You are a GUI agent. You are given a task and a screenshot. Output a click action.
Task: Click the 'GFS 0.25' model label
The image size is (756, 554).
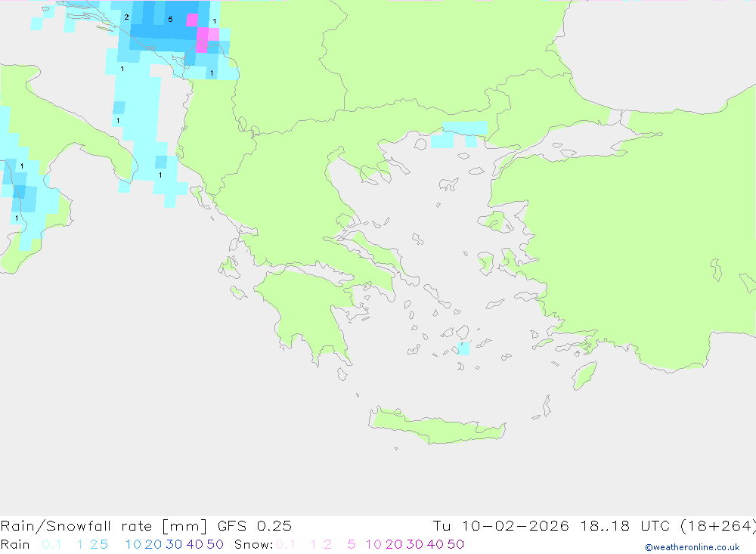pyautogui.click(x=255, y=526)
